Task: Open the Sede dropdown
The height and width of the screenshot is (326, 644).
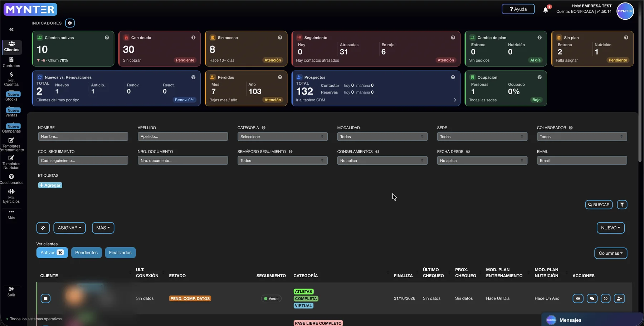Action: (x=482, y=136)
